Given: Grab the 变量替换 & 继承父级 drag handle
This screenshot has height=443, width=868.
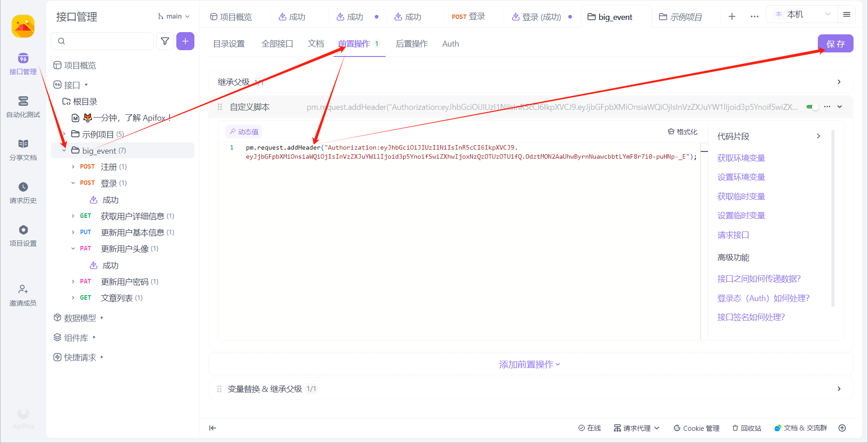Looking at the screenshot, I should (x=219, y=389).
